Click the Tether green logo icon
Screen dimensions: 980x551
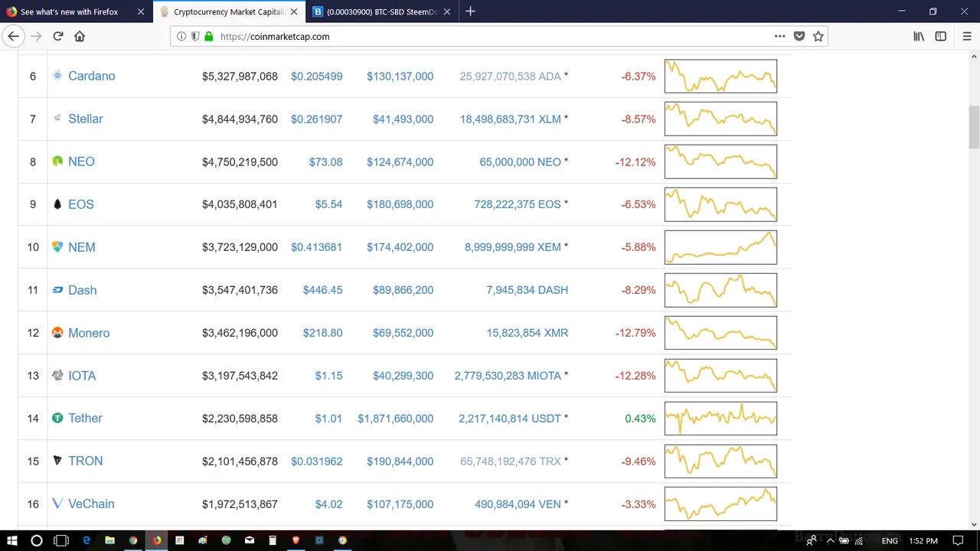[x=57, y=419]
